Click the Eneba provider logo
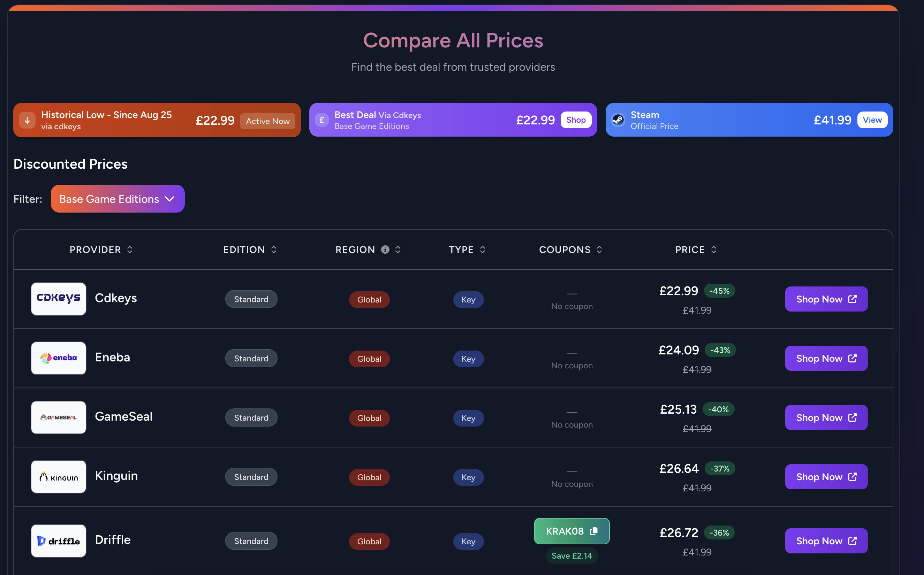924x575 pixels. (59, 358)
